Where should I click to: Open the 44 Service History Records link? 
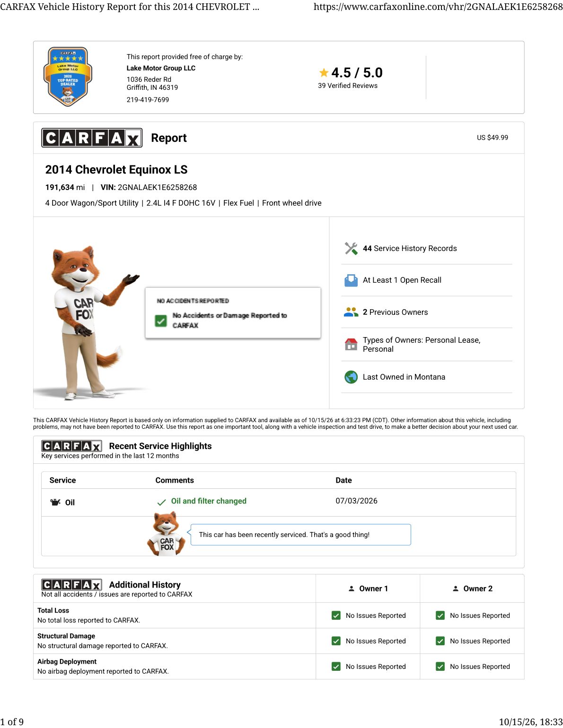click(x=410, y=248)
